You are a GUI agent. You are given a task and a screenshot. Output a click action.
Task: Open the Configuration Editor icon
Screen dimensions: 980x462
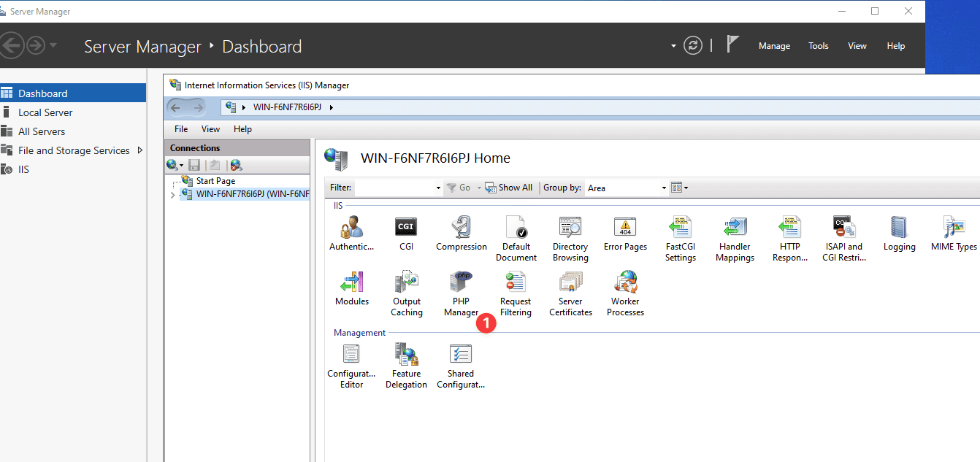tap(351, 366)
